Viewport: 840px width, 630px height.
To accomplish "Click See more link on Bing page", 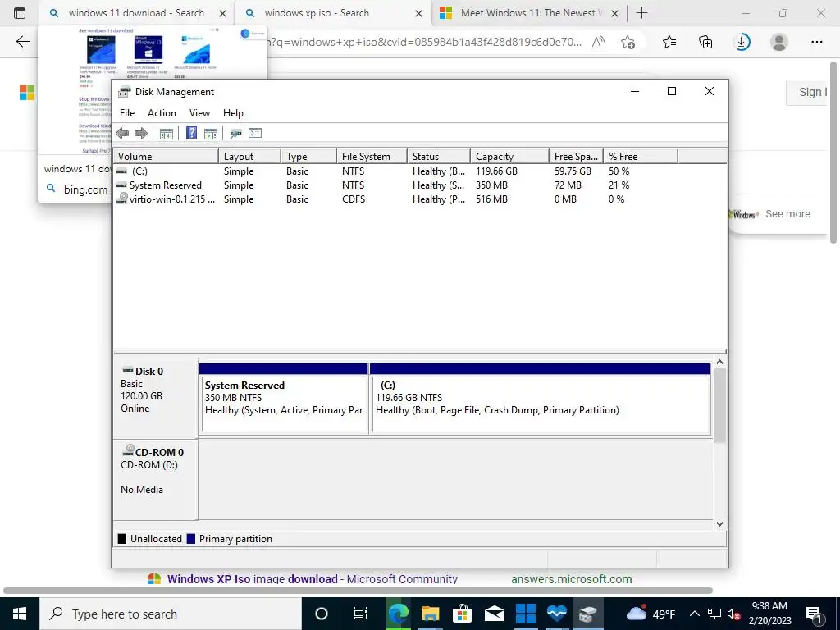I will pyautogui.click(x=787, y=214).
